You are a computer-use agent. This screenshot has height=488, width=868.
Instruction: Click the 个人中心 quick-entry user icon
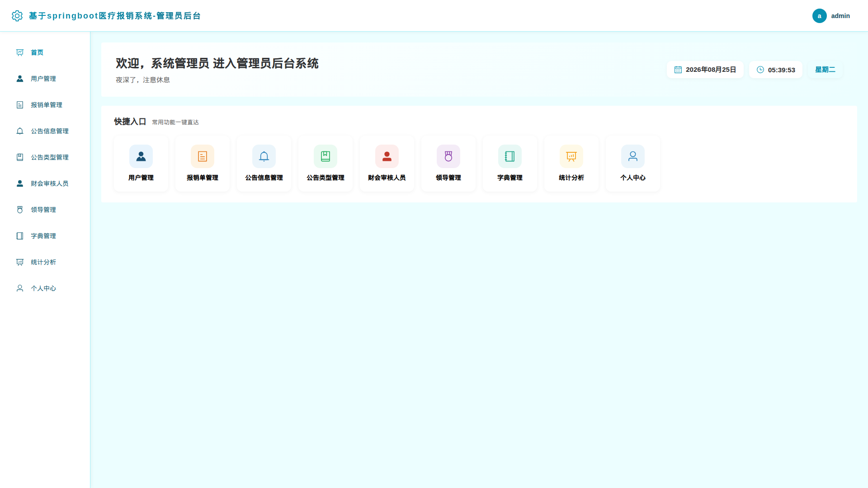633,156
